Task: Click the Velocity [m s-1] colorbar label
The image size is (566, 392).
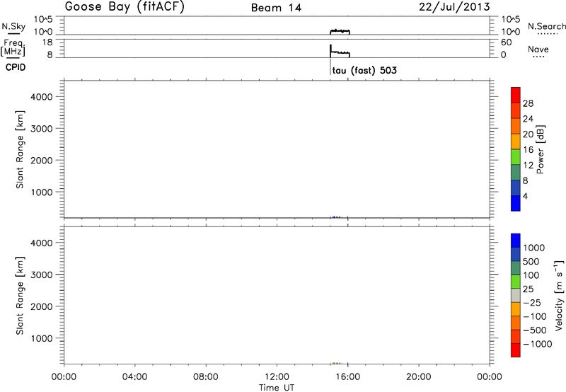Action: pos(558,295)
